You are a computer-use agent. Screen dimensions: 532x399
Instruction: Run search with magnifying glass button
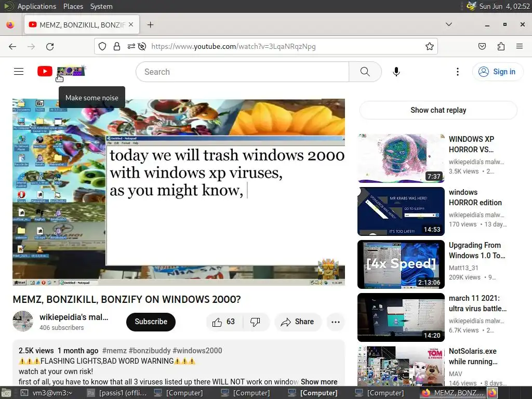(365, 72)
